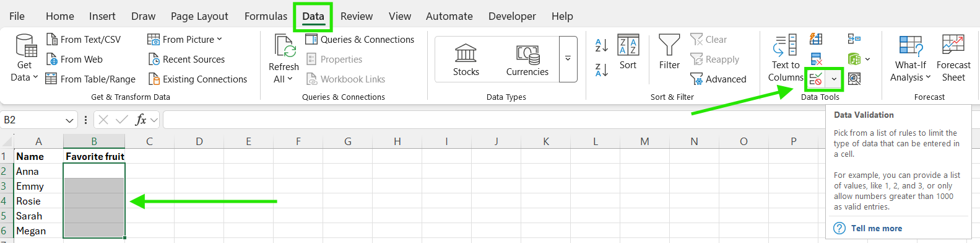This screenshot has width=980, height=243.
Task: Click the Tell me more link
Action: point(876,228)
